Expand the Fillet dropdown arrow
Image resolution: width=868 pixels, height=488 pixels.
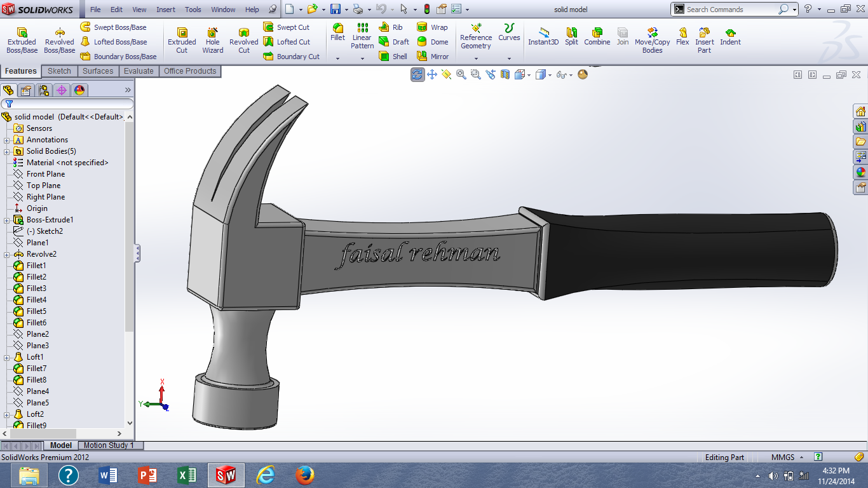338,58
